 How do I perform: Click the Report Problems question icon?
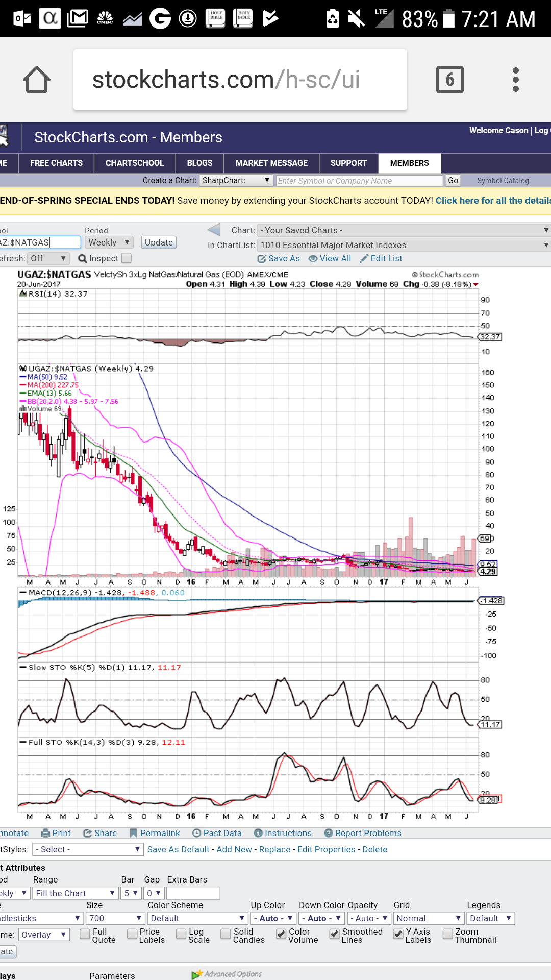click(329, 834)
